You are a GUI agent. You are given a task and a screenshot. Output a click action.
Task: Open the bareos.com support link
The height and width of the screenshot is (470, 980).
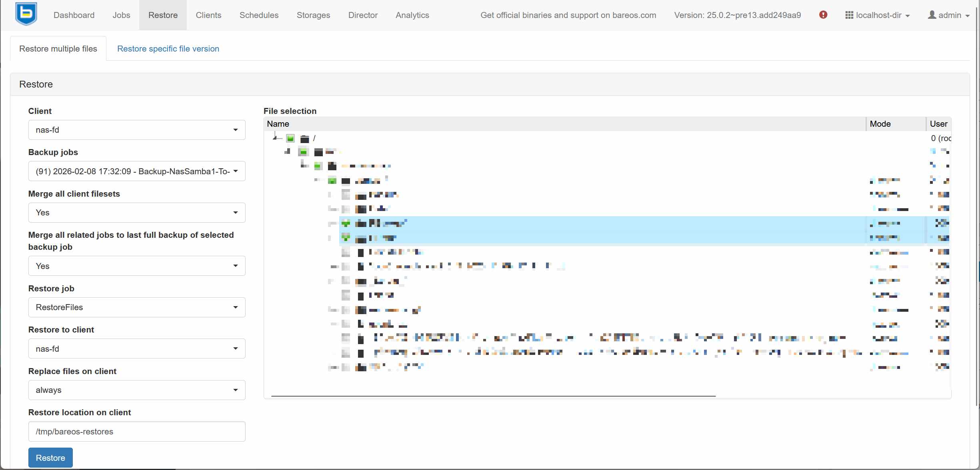click(x=568, y=15)
